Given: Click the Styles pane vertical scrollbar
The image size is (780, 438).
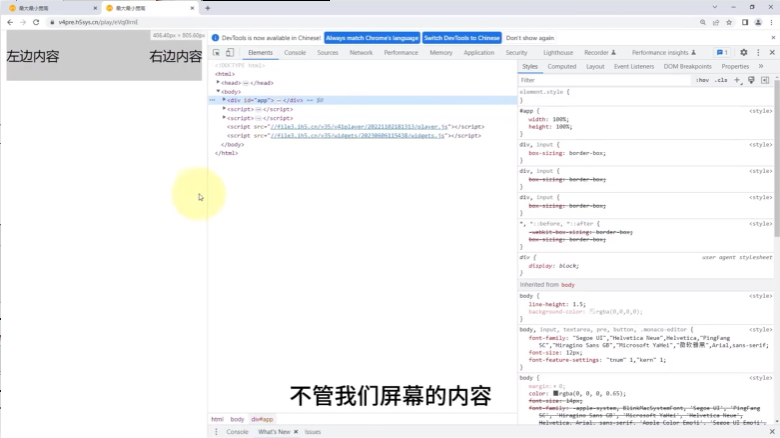Looking at the screenshot, I should tap(777, 157).
